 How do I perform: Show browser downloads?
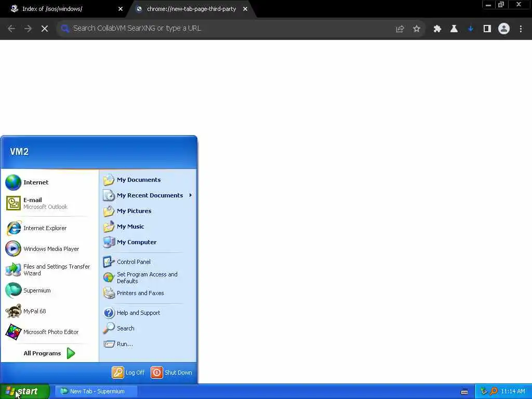[471, 29]
